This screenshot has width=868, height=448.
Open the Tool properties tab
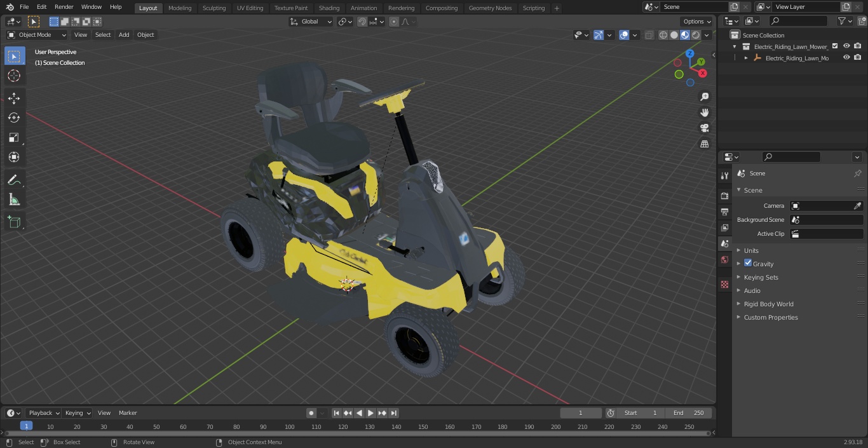coord(724,176)
